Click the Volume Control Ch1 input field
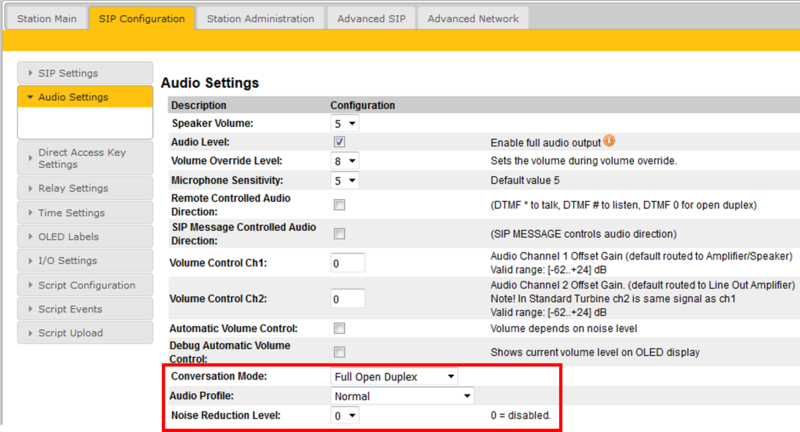Screen dimensions: 800x432 pos(348,264)
